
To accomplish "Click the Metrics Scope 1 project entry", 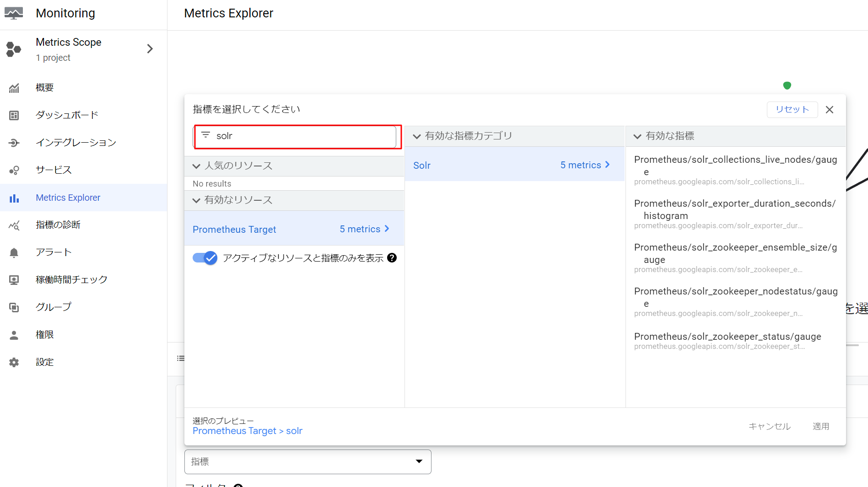I will click(x=83, y=49).
